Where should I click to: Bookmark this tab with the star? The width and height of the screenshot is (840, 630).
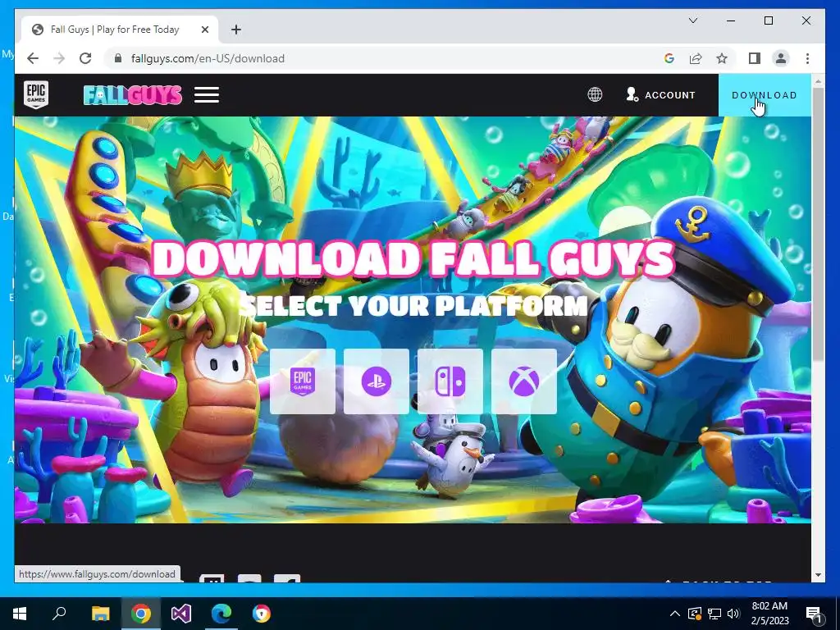tap(722, 58)
